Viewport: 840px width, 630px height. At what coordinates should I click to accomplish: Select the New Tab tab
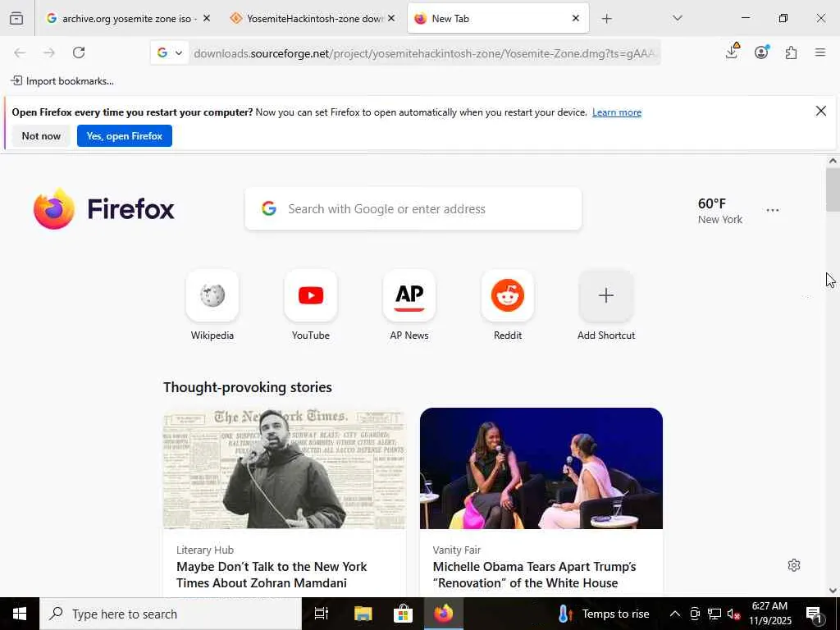pyautogui.click(x=498, y=19)
